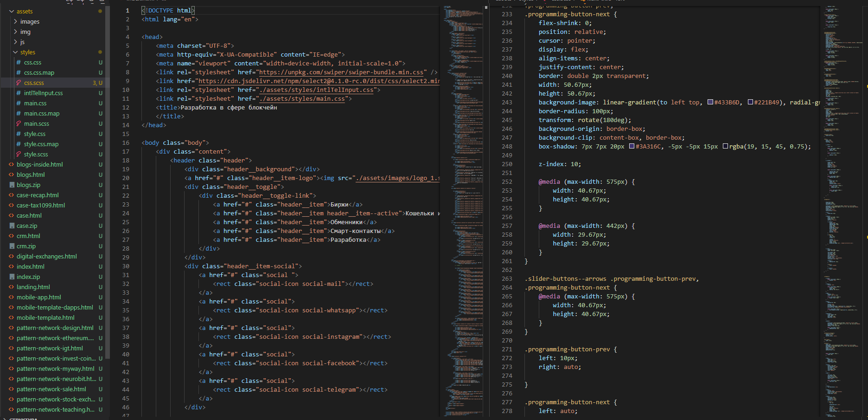Click the style.css.map file icon
868x420 pixels.
click(19, 144)
